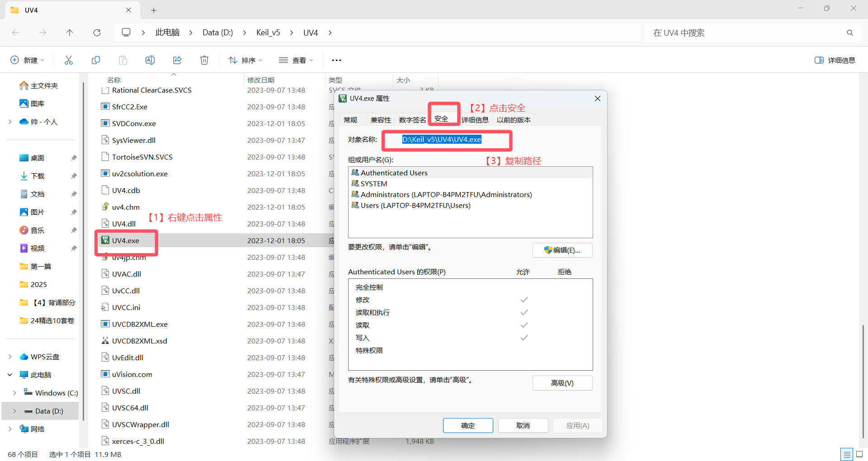Image resolution: width=868 pixels, height=461 pixels.
Task: Switch to the 详细信息 tab
Action: (x=475, y=120)
